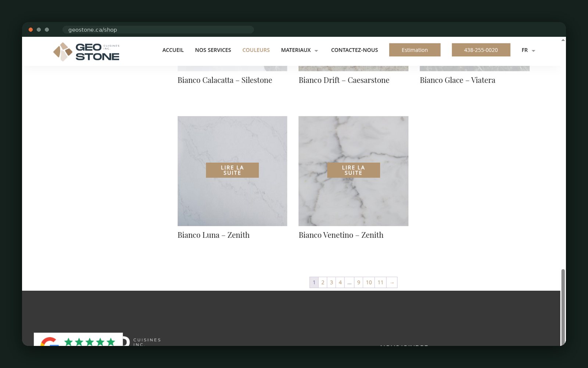Go to pagination page 11
This screenshot has width=588, height=368.
pos(380,282)
